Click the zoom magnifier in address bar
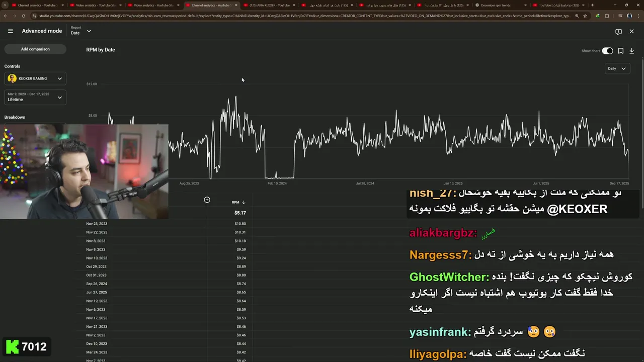Image resolution: width=644 pixels, height=362 pixels. [577, 16]
